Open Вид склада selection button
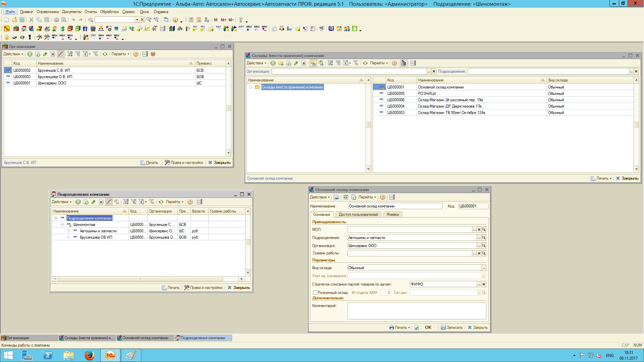This screenshot has height=362, width=644. (484, 268)
